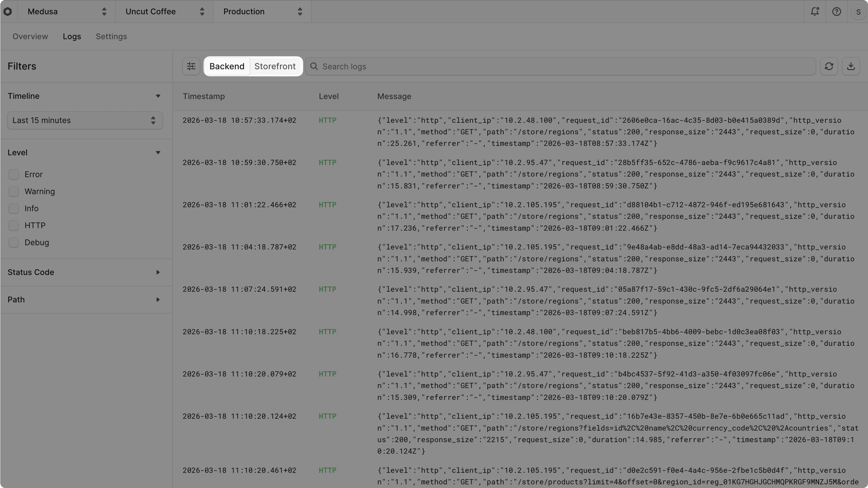Screen dimensions: 868x488
Task: Enable the Debug level filter
Action: point(13,242)
